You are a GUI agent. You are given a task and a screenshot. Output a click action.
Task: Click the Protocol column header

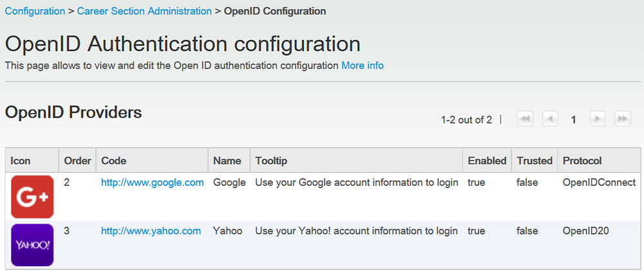pyautogui.click(x=582, y=161)
